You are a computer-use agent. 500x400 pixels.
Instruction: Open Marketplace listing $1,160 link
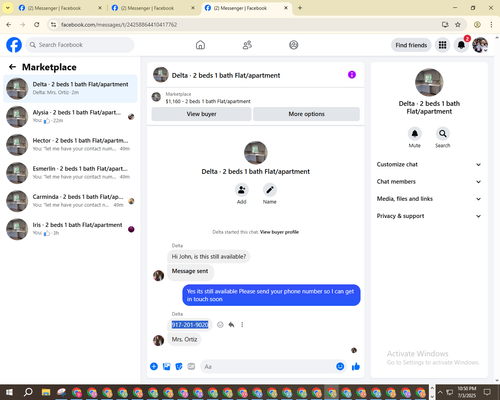tap(208, 101)
